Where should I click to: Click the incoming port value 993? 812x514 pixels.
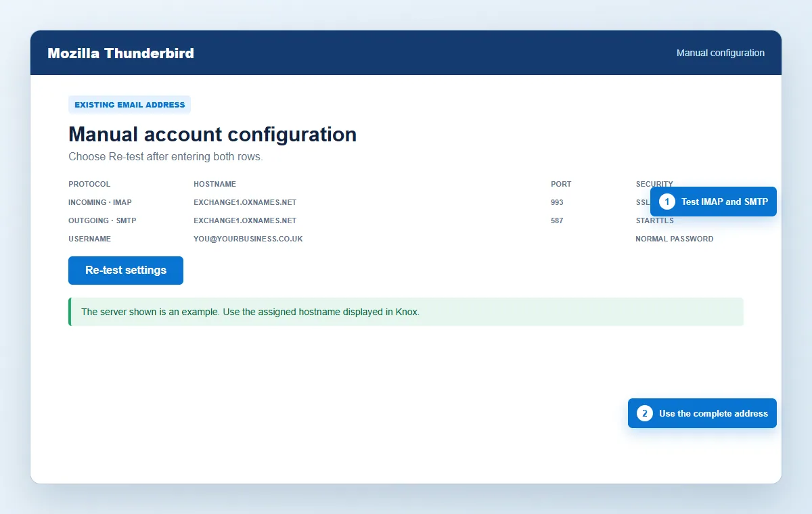click(557, 202)
